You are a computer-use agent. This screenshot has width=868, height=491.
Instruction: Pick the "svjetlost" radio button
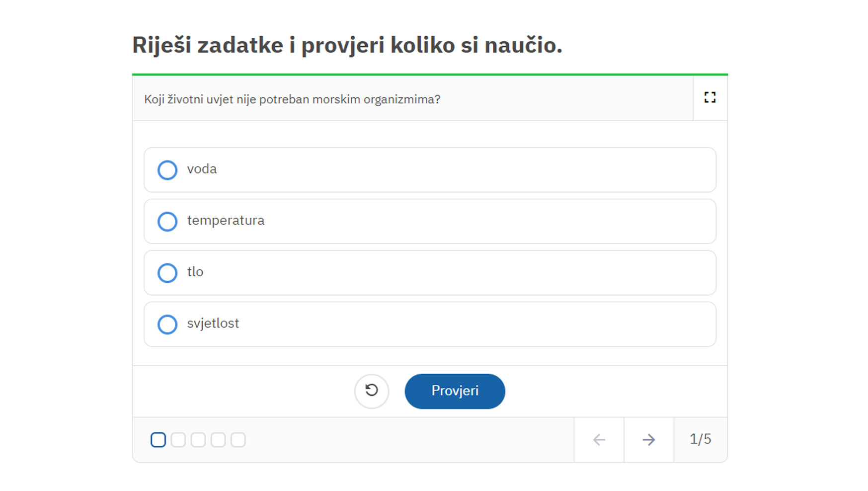tap(167, 325)
